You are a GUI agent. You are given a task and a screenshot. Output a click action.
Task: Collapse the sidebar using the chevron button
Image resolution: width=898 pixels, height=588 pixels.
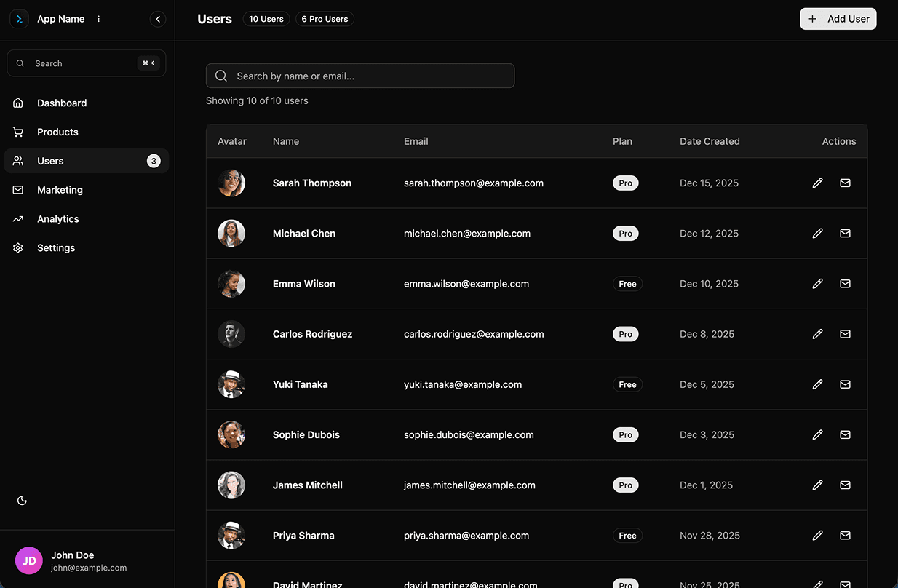158,19
